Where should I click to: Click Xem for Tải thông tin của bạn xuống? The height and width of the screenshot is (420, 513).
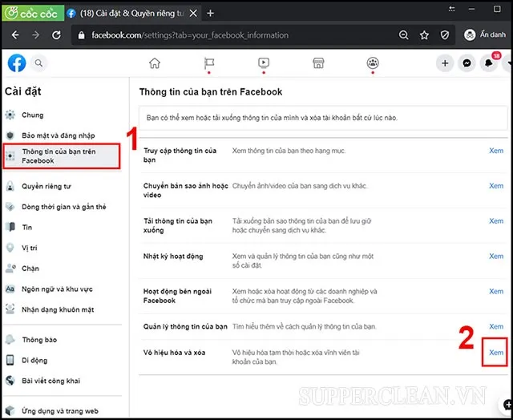pyautogui.click(x=496, y=221)
